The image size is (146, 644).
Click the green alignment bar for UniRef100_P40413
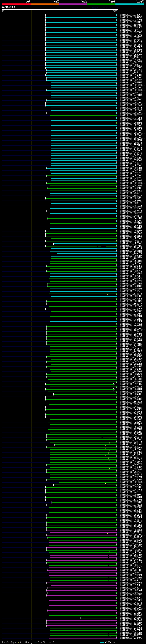(x=83, y=324)
